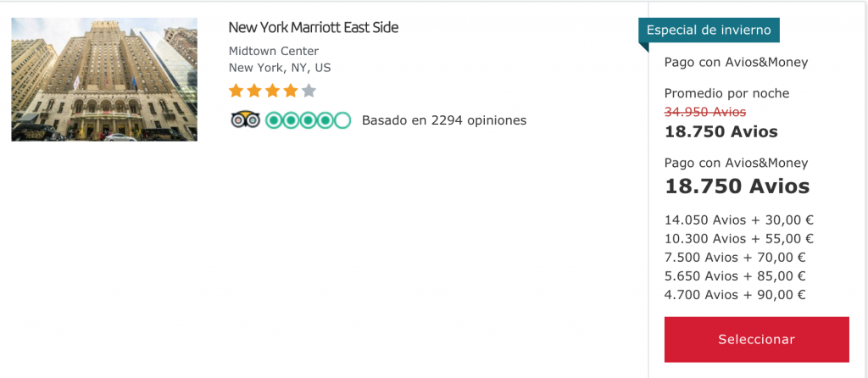
Task: Click the third green TripAdvisor rating circle
Action: tap(308, 120)
